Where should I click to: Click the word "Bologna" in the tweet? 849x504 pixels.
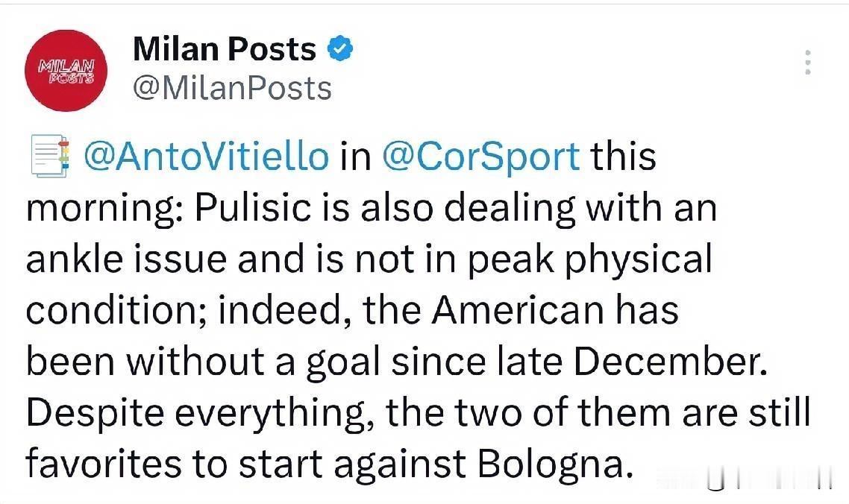(x=550, y=464)
